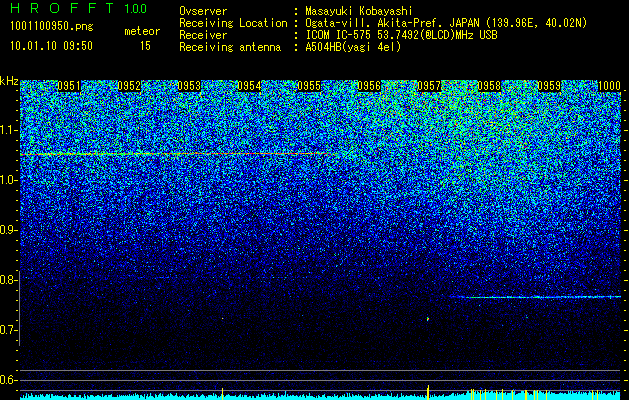Click the 1.0 kHz axis label
629x400 pixels.
point(9,180)
